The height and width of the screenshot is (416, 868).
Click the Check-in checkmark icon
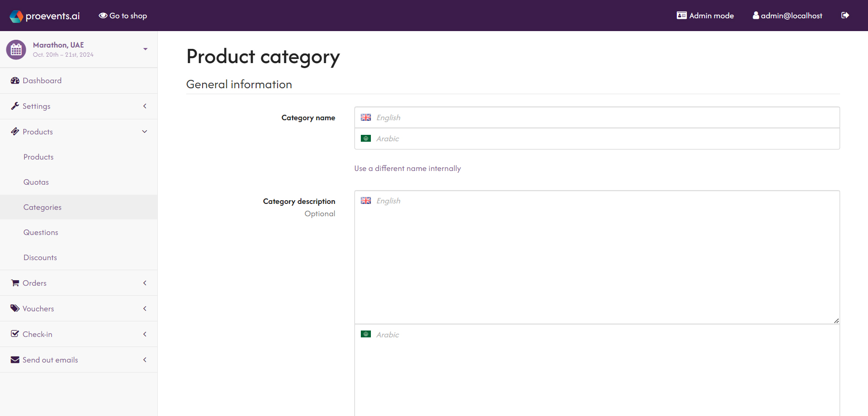(x=15, y=334)
